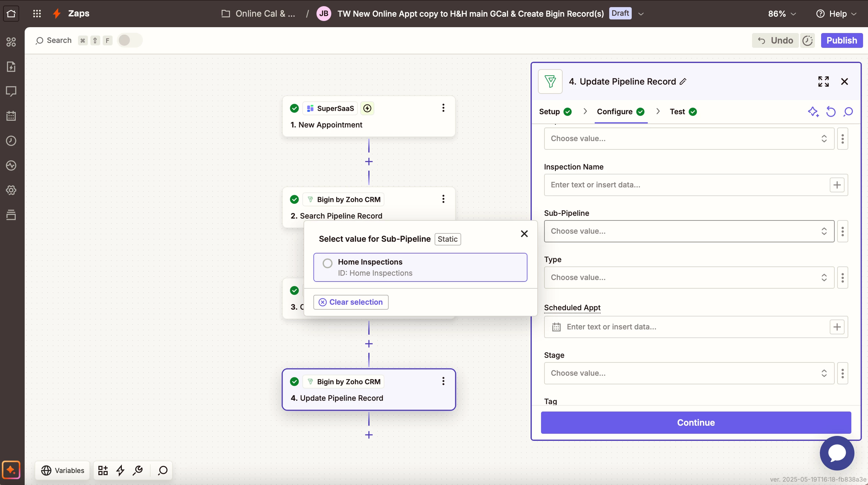The width and height of the screenshot is (868, 485).
Task: Open the sidebar activity status icon
Action: pos(11,165)
